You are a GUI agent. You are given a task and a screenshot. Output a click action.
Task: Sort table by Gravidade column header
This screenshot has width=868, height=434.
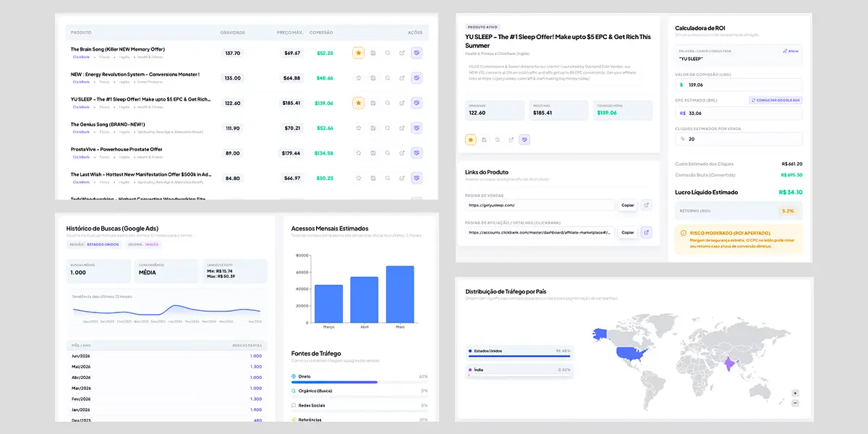(x=232, y=33)
